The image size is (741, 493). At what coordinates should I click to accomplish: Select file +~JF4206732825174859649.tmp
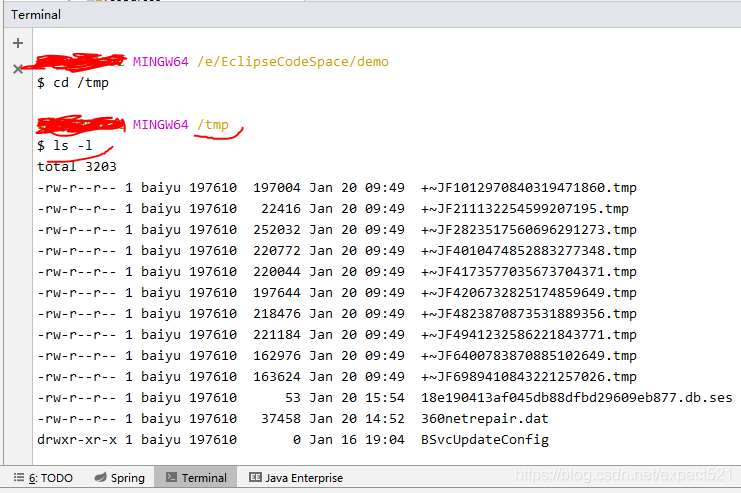(x=529, y=293)
